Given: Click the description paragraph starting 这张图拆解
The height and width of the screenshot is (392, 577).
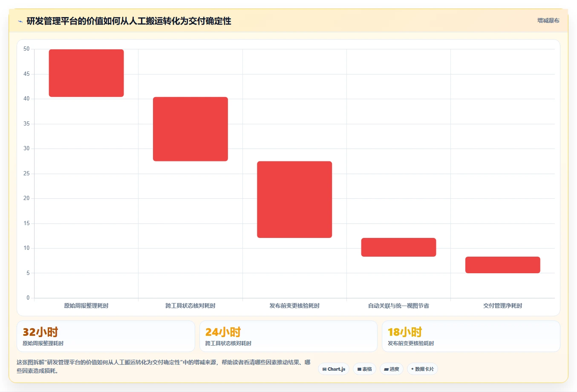Looking at the screenshot, I should (164, 366).
